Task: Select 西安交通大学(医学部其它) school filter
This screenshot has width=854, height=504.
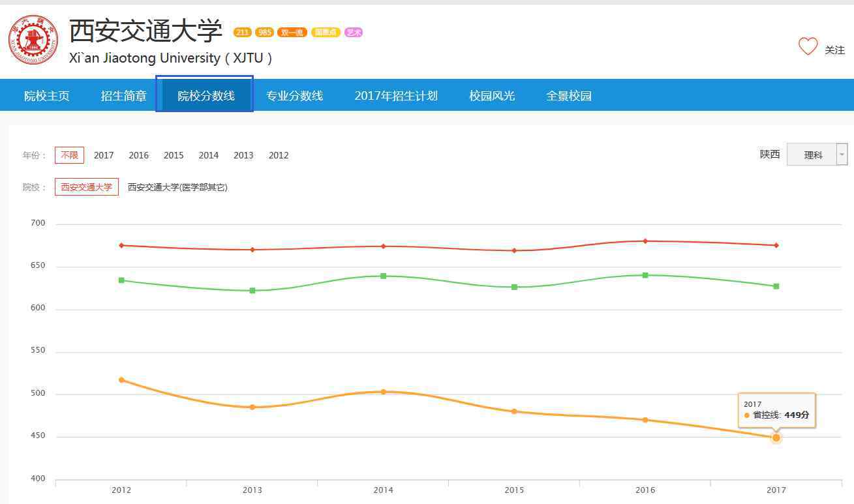Action: click(x=177, y=187)
